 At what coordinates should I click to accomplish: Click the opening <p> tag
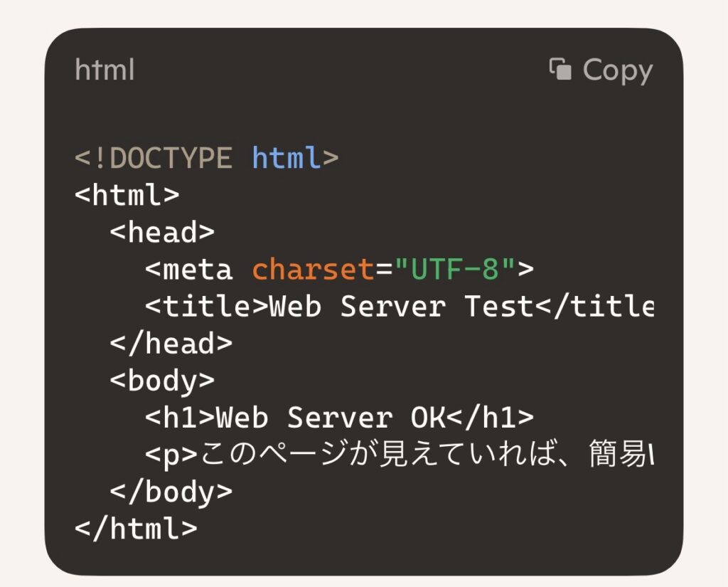tap(171, 455)
